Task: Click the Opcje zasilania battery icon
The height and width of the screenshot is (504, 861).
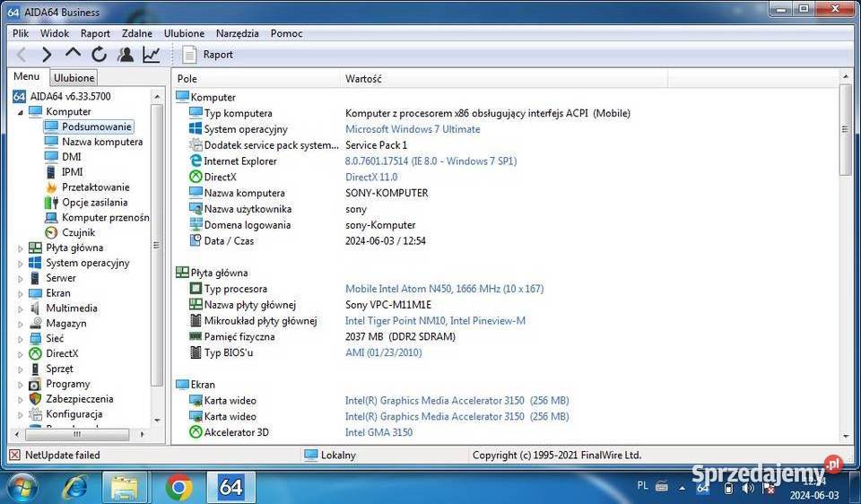Action: [51, 203]
